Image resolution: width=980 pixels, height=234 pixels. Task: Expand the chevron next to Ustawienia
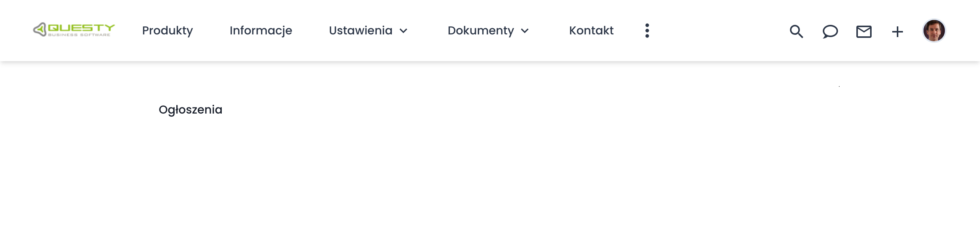(x=403, y=31)
